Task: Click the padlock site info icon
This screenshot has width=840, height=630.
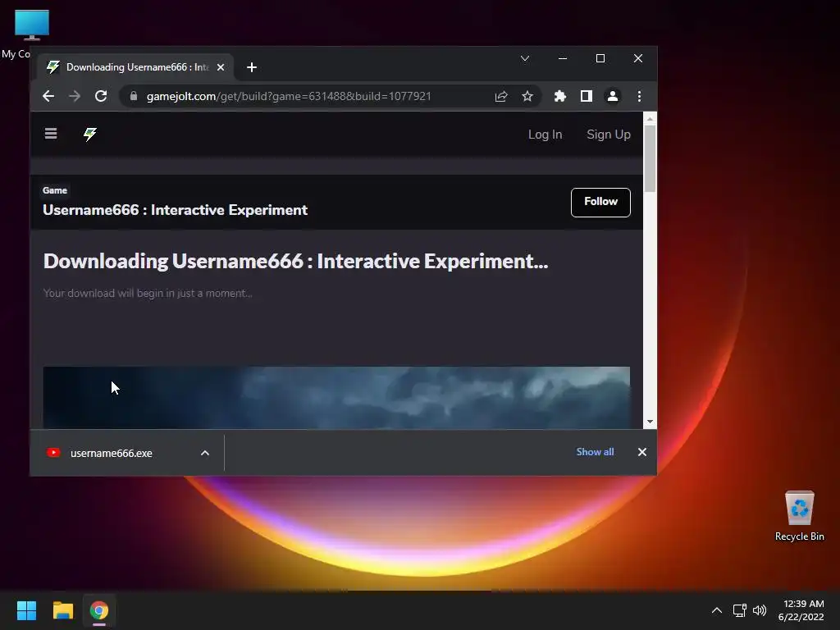Action: [134, 97]
